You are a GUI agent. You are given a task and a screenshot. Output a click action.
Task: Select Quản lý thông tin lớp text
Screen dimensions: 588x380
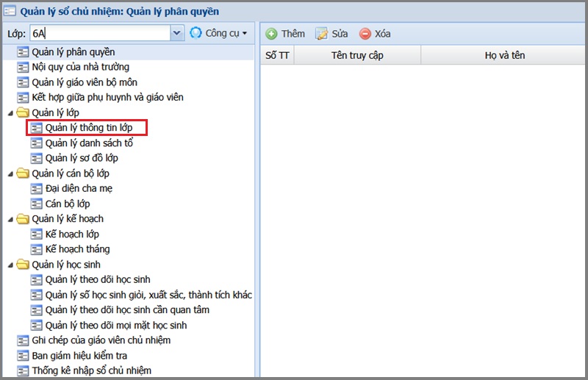click(89, 128)
